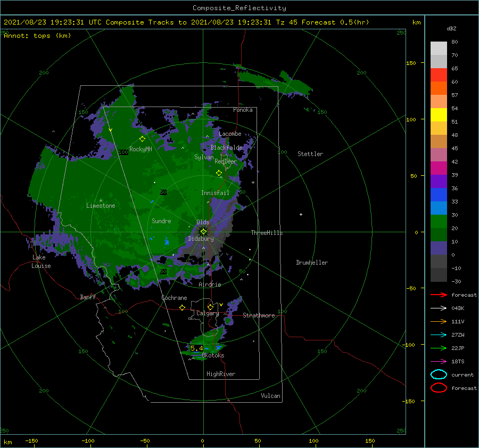Click the Cochrane label
The image size is (479, 448).
coord(174,298)
